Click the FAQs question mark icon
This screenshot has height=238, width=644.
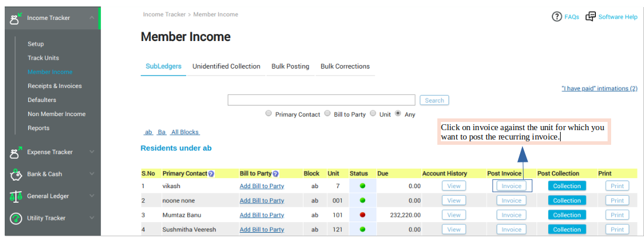pyautogui.click(x=557, y=17)
